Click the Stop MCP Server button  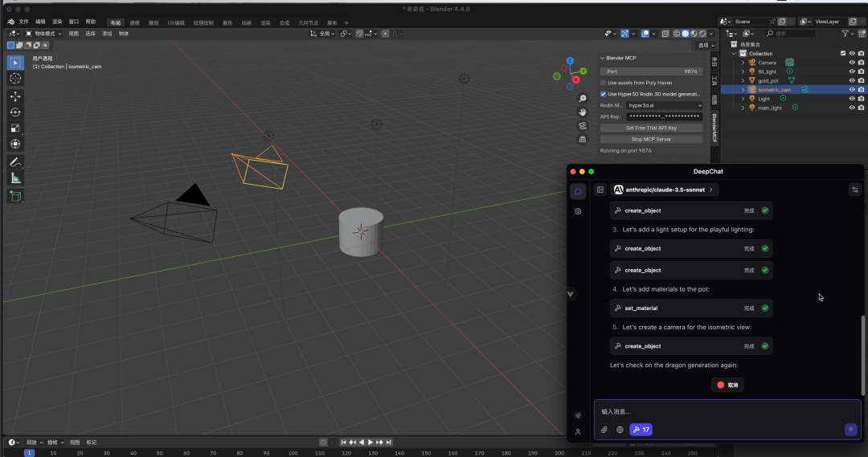(x=651, y=139)
